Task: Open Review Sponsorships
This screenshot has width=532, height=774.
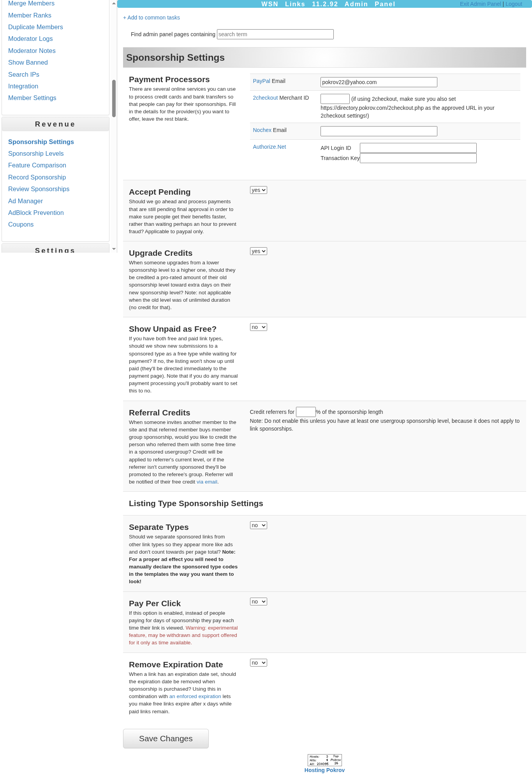Action: 39,189
